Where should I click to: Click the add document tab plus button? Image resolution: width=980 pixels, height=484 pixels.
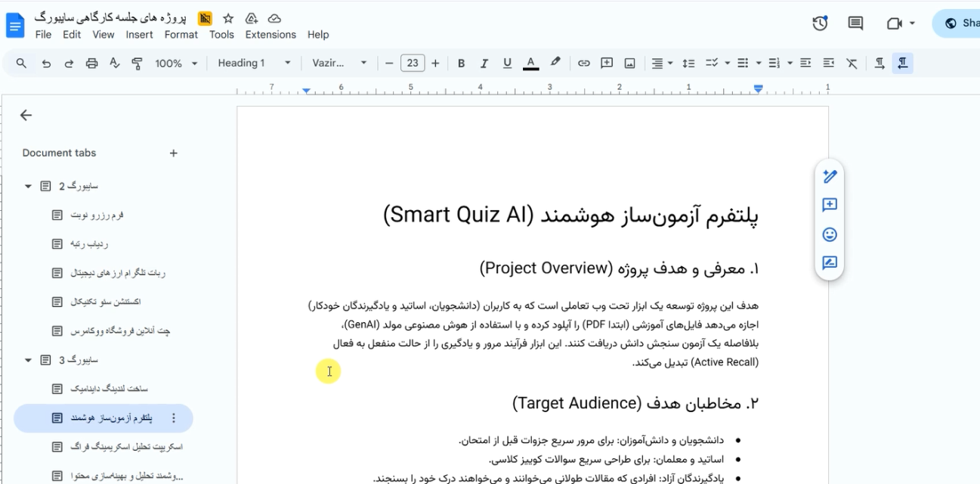click(173, 153)
